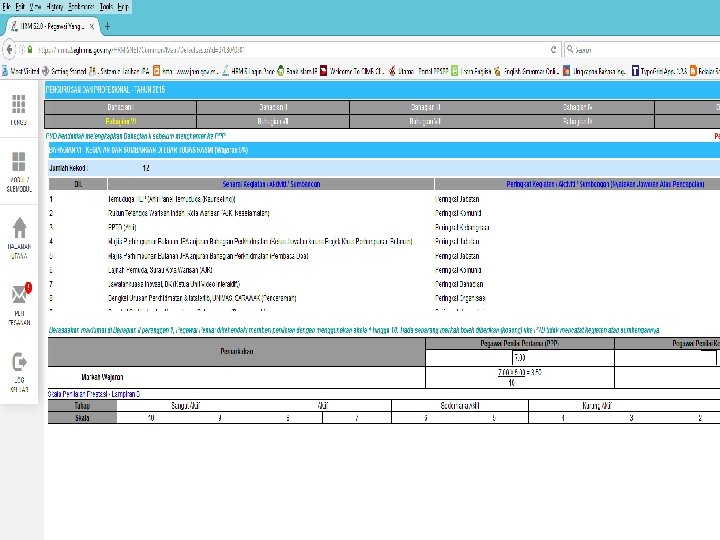Click the Log Keluar logout icon
720x540 pixels.
19,362
